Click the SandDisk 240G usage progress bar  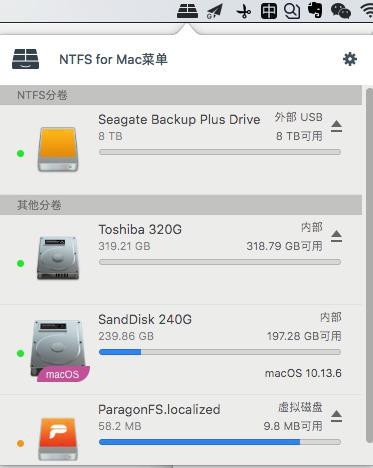pos(220,352)
